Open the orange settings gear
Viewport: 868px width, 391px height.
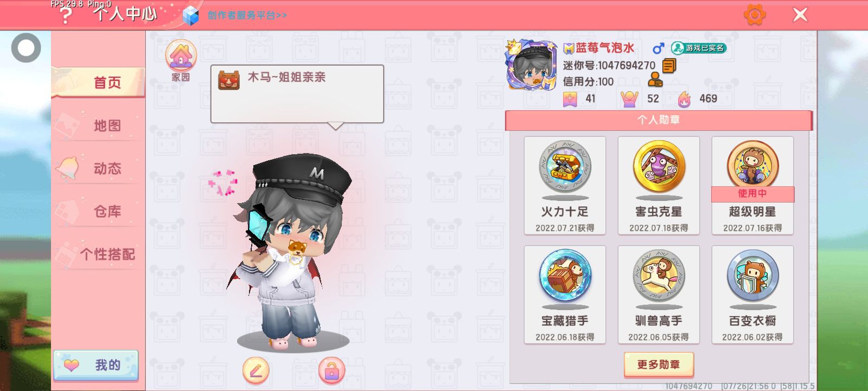coord(755,15)
